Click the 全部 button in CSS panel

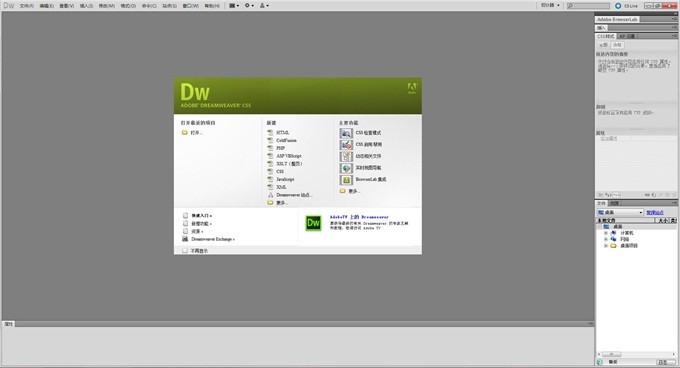pos(604,45)
